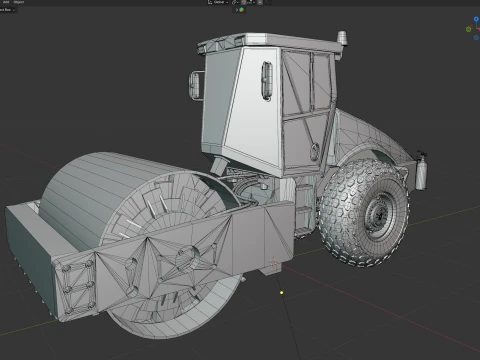Select the fire extinguisher on rear fender
Screen dimensions: 480x360
click(421, 172)
